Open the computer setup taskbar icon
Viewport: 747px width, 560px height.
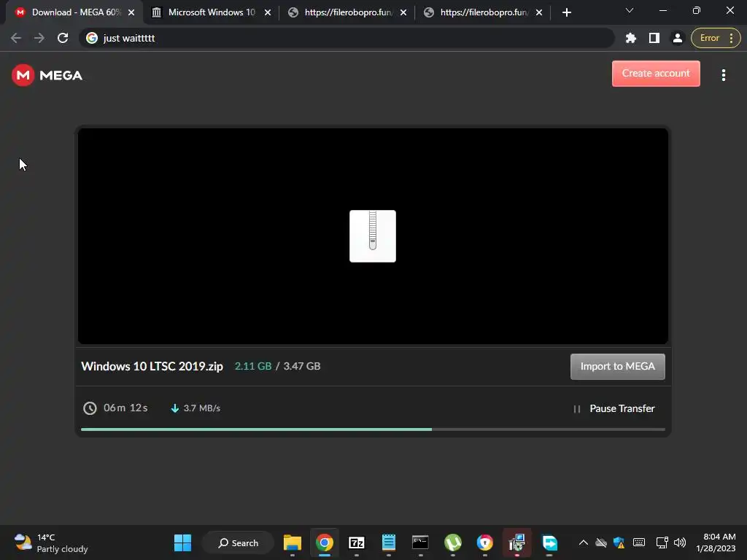click(x=517, y=542)
